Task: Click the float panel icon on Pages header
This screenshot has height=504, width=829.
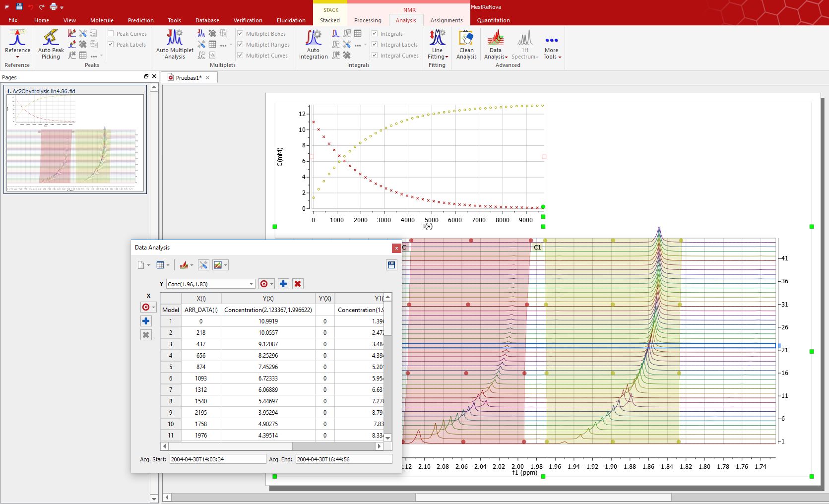Action: point(146,76)
